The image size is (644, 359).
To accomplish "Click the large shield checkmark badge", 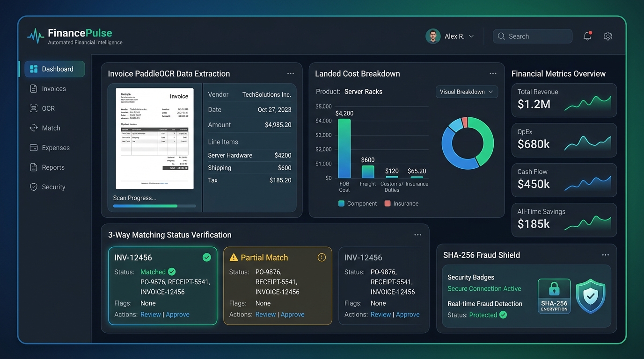I will (x=591, y=296).
